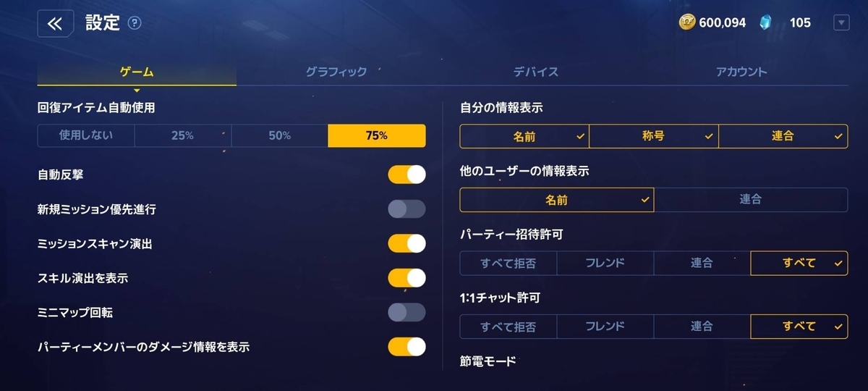Switch to the グラフィック tab

pyautogui.click(x=336, y=72)
